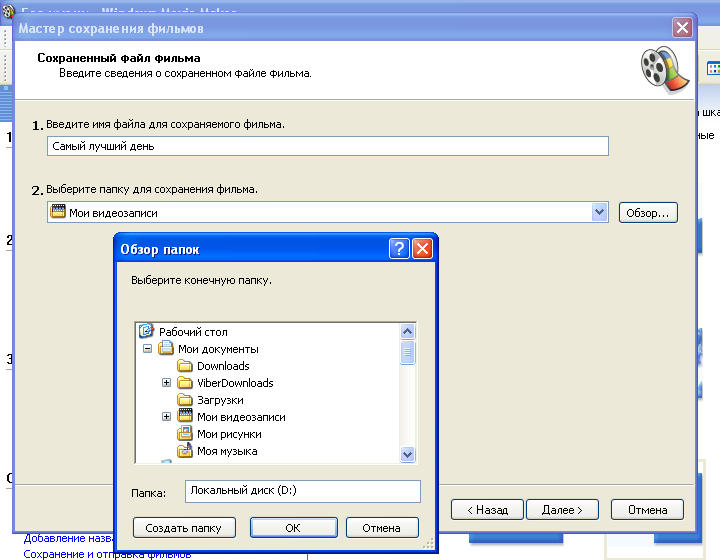Collapse the Мои документы tree node

pyautogui.click(x=147, y=349)
